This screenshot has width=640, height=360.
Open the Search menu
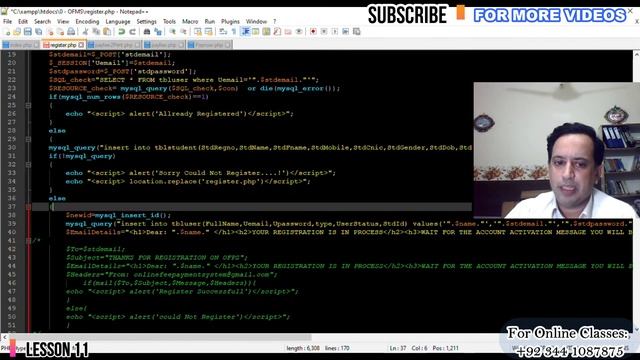pyautogui.click(x=42, y=21)
